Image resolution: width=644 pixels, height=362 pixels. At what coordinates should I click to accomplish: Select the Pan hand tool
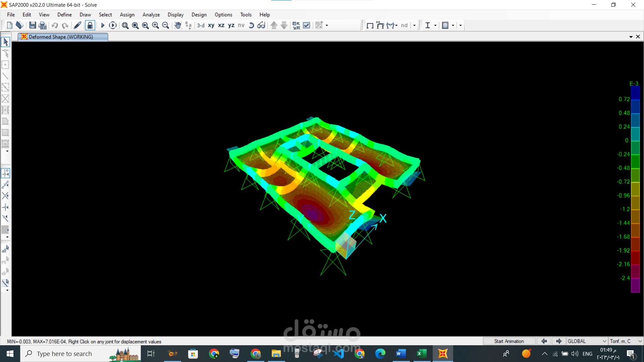178,25
